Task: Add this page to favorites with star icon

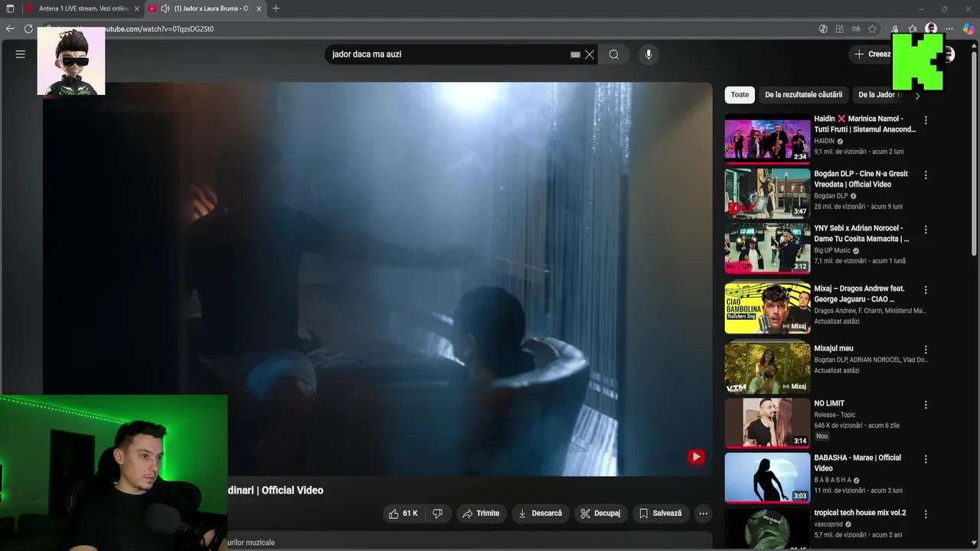Action: [x=872, y=29]
